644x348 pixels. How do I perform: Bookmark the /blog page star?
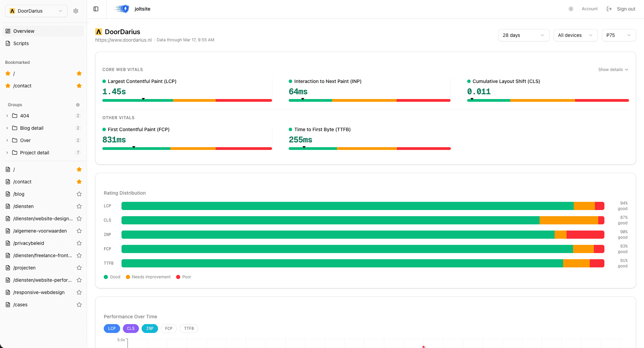pyautogui.click(x=79, y=194)
